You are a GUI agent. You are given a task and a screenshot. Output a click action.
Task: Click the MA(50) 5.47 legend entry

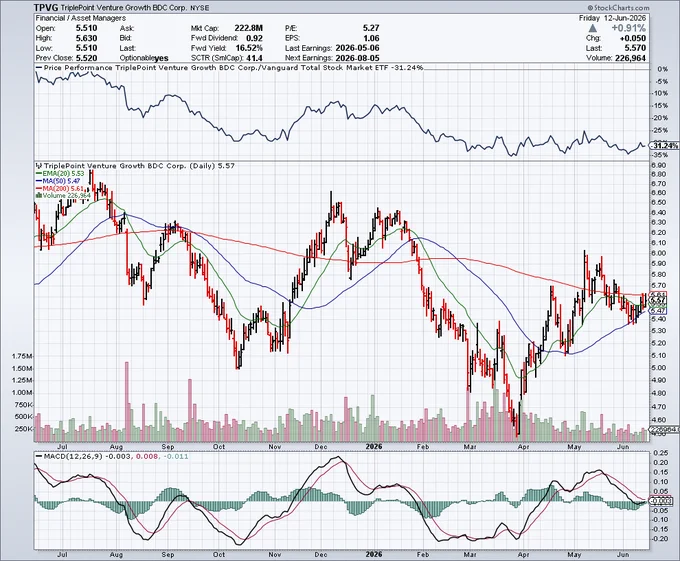tap(58, 181)
